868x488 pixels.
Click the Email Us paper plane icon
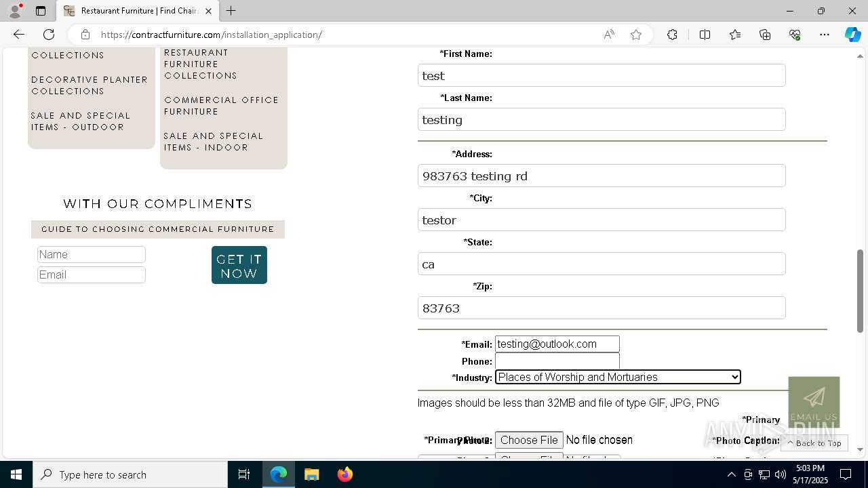(x=814, y=402)
